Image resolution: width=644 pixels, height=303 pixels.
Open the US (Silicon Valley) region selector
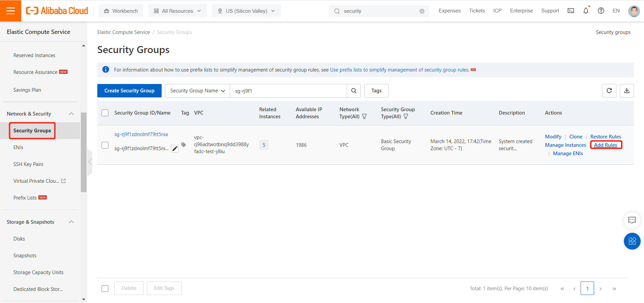point(246,10)
